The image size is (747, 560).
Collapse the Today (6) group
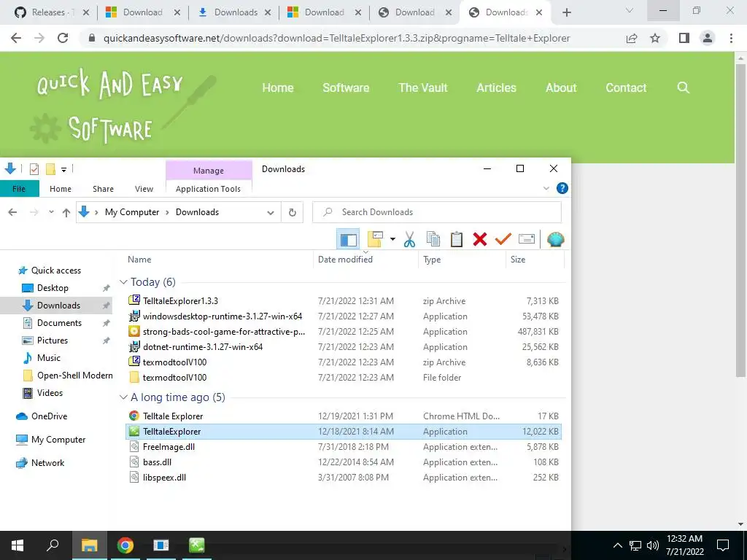(x=123, y=282)
